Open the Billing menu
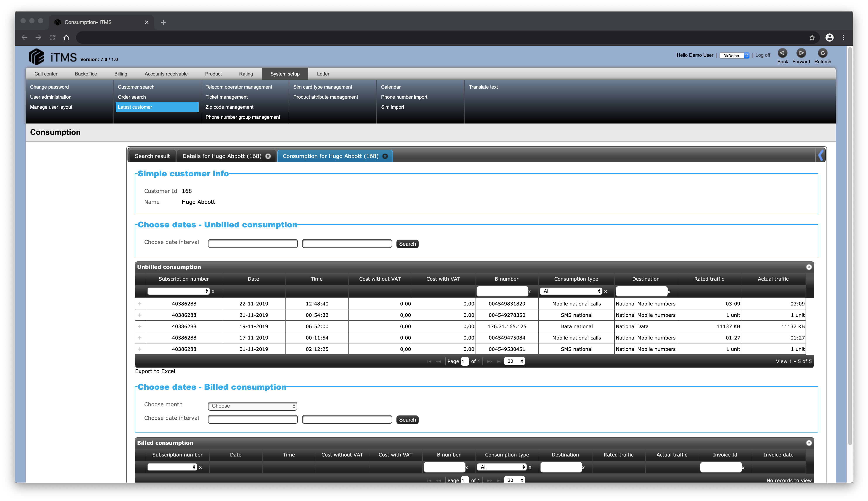Screen dimensions: 868x501 pos(121,74)
